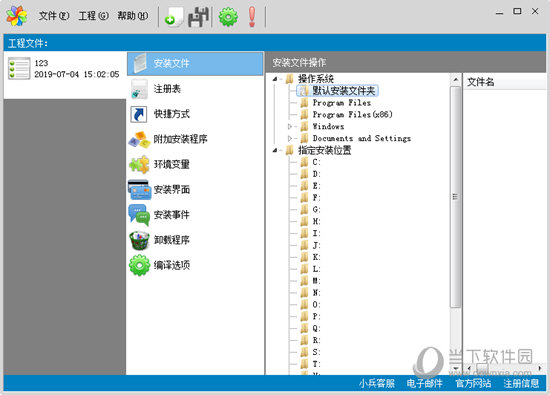Open the 帮助(H) menu
Viewport: 550px width, 395px height.
point(133,16)
